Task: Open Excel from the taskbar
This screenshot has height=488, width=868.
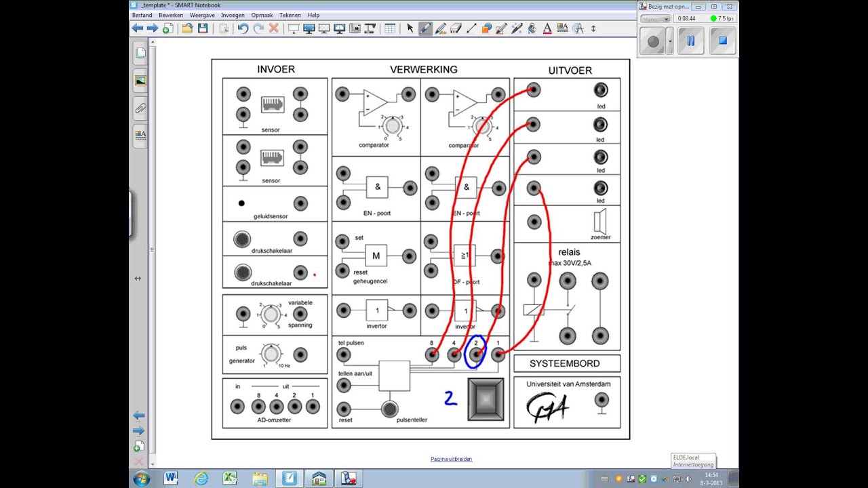Action: coord(231,479)
